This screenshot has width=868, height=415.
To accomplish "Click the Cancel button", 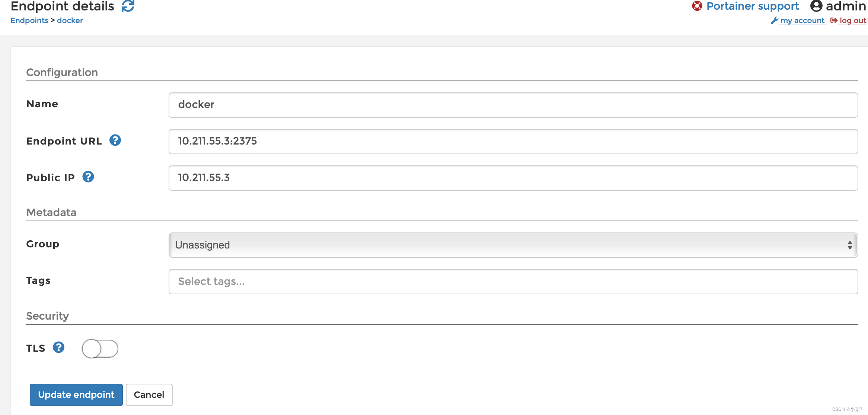I will click(149, 395).
